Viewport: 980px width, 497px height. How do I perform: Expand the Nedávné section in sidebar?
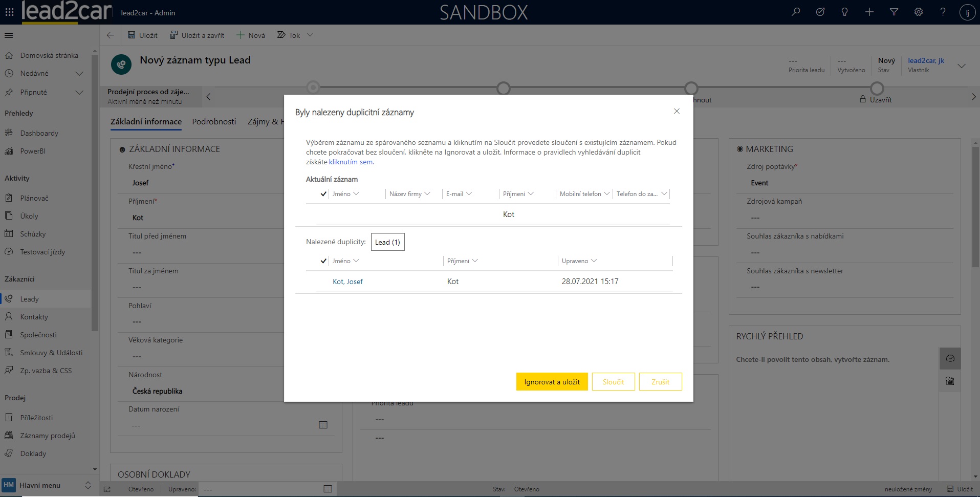[79, 74]
